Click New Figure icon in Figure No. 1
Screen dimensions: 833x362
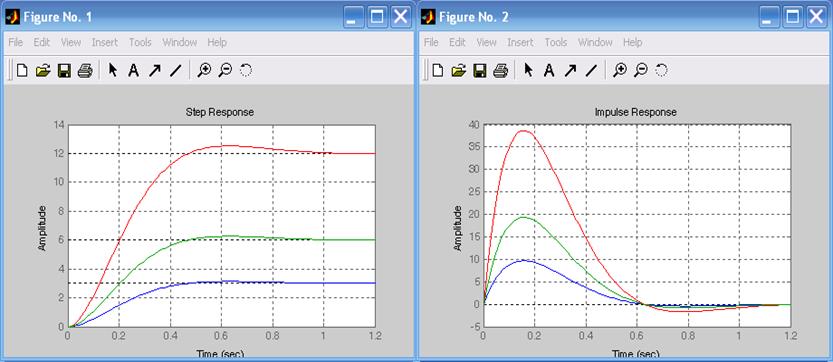pos(22,70)
